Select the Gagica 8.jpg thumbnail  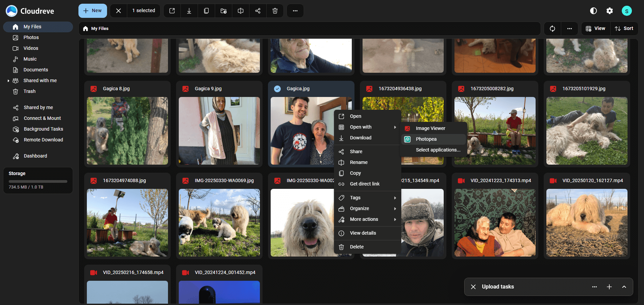click(x=127, y=131)
